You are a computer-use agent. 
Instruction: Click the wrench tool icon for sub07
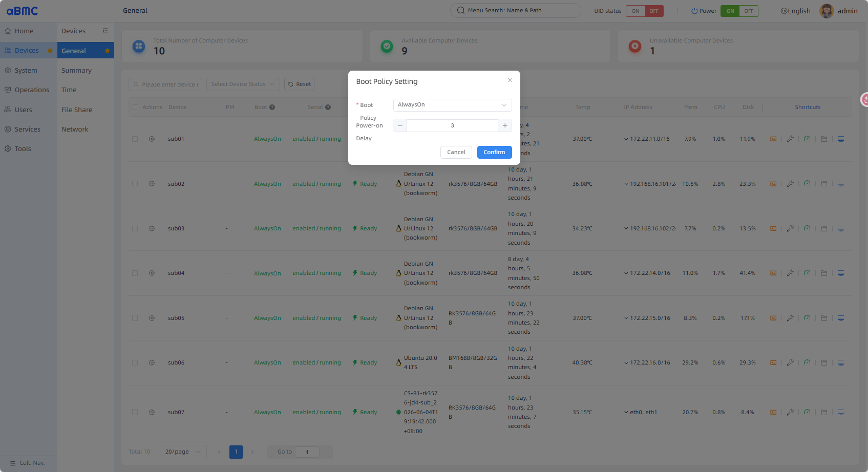coord(790,412)
